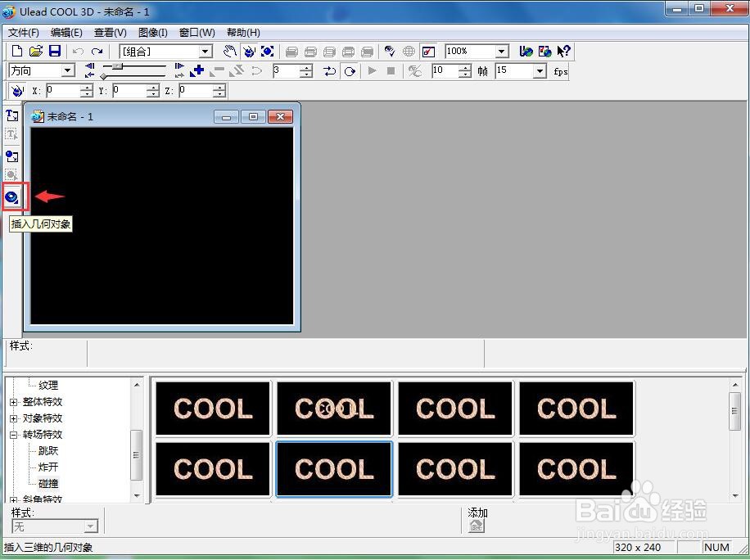Click the eye with checkmark icon

[390, 52]
